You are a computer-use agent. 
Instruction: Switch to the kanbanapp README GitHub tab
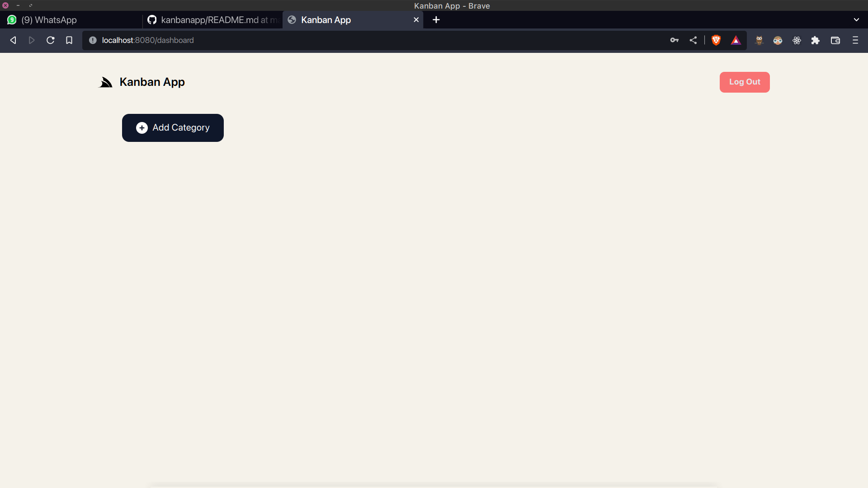(212, 20)
